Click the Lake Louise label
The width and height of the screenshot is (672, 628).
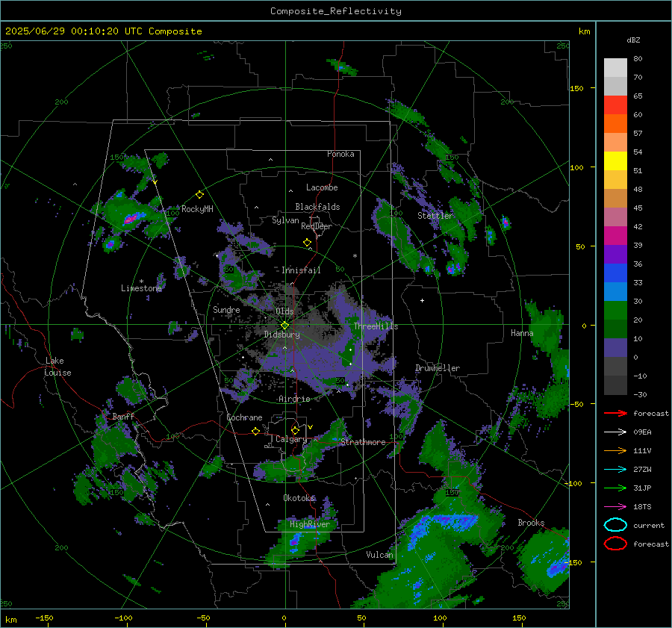[57, 367]
